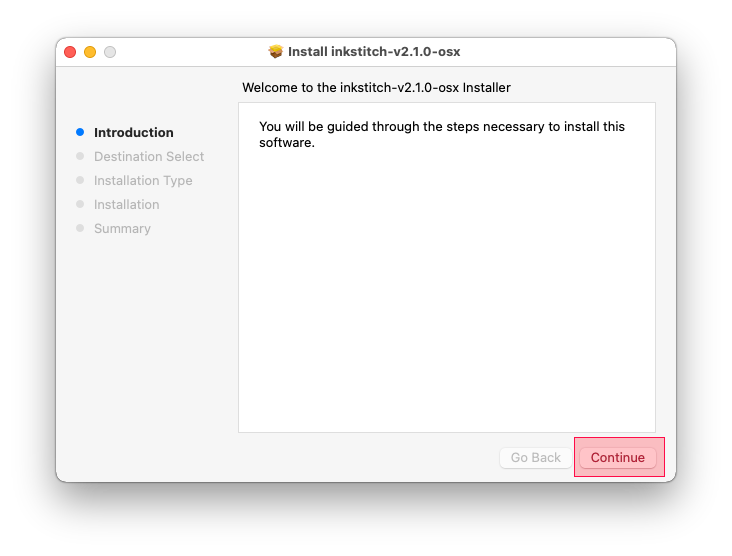Click the window title Install inkstitch-v2.1.0-osx
Screen dimensions: 732x556
point(374,51)
